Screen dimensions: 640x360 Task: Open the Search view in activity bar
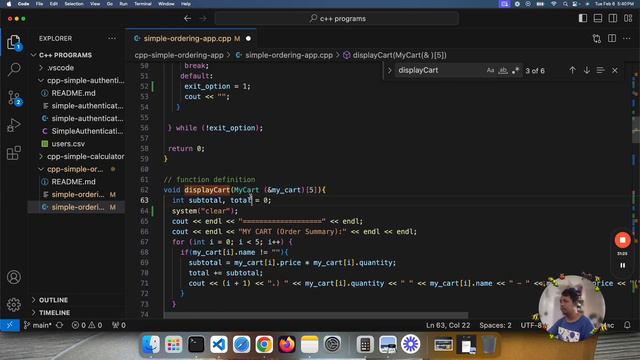pyautogui.click(x=14, y=69)
